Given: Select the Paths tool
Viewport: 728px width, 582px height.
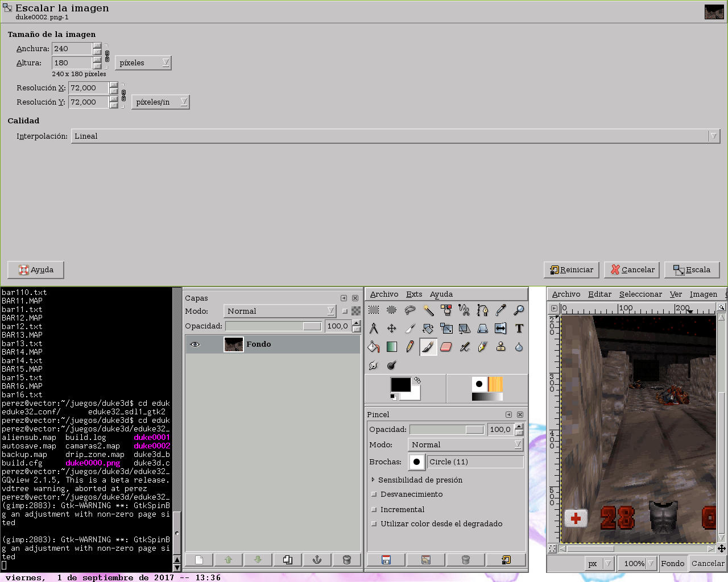Looking at the screenshot, I should 483,310.
